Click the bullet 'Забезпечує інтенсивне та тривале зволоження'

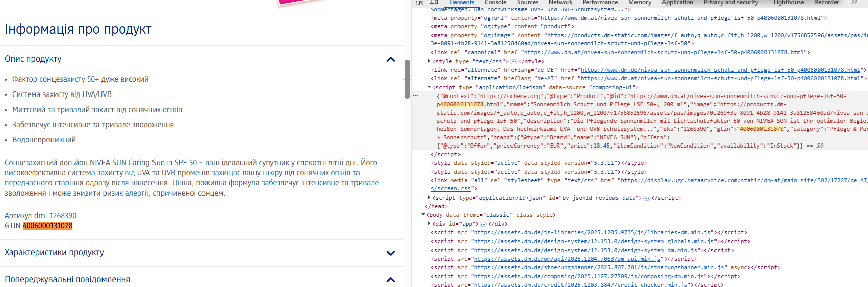click(93, 125)
